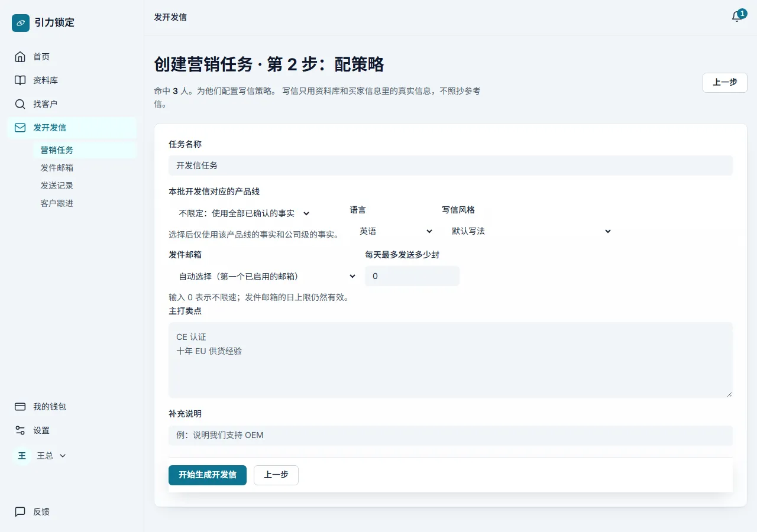This screenshot has width=757, height=532.
Task: Click the envelope icon beside 发开发信
Action: 20,128
